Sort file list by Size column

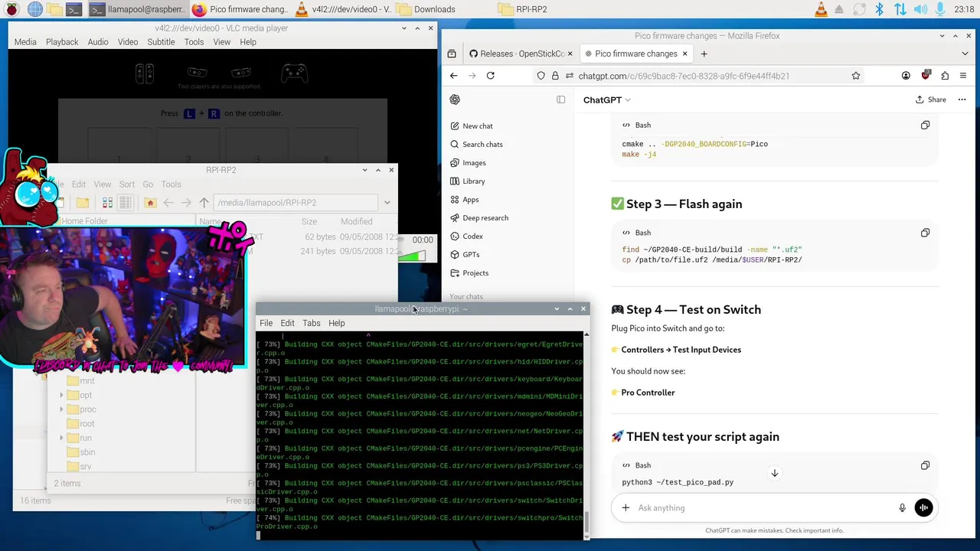point(309,222)
